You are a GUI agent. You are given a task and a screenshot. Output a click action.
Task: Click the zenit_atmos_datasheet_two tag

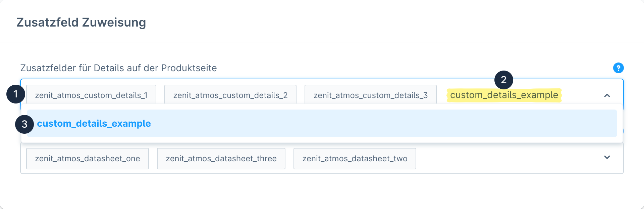pyautogui.click(x=355, y=159)
